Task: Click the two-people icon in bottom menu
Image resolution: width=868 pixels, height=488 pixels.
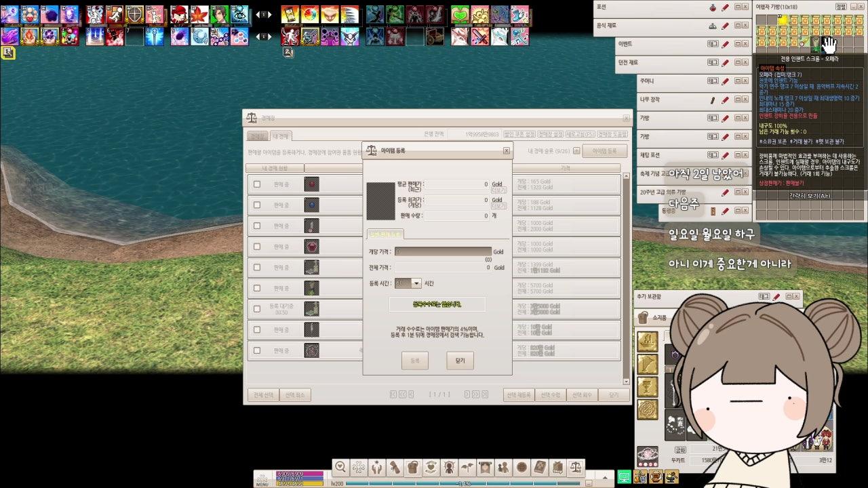Action: pos(503,467)
